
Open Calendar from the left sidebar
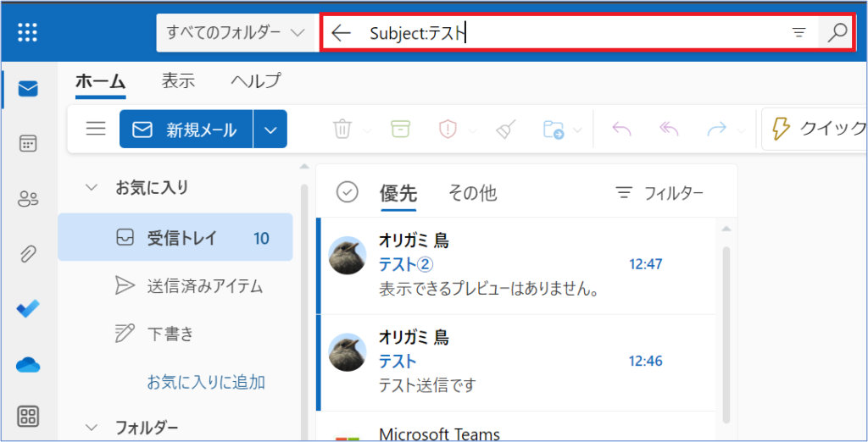pyautogui.click(x=28, y=143)
